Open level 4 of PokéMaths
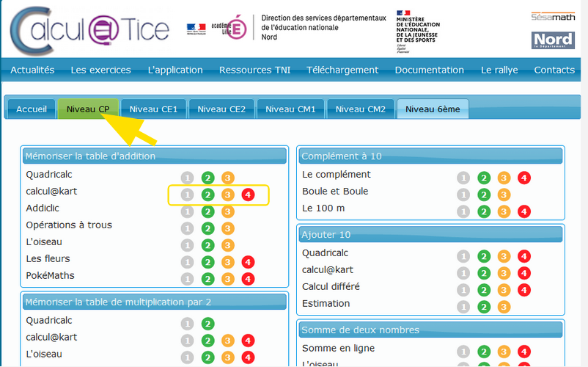 [x=248, y=279]
